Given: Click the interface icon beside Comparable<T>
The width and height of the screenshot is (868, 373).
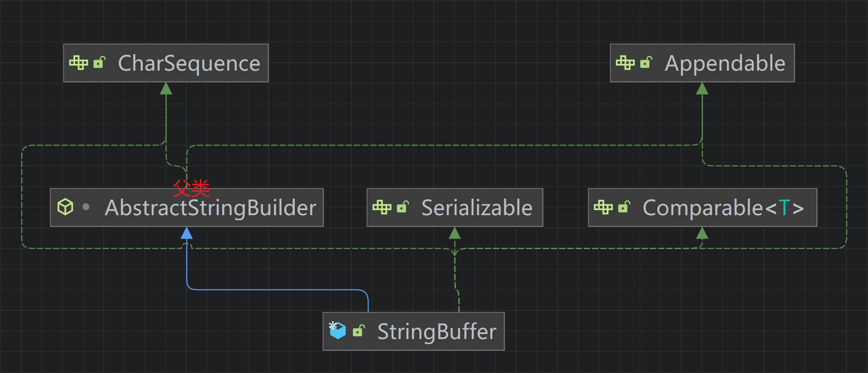Looking at the screenshot, I should click(x=603, y=207).
